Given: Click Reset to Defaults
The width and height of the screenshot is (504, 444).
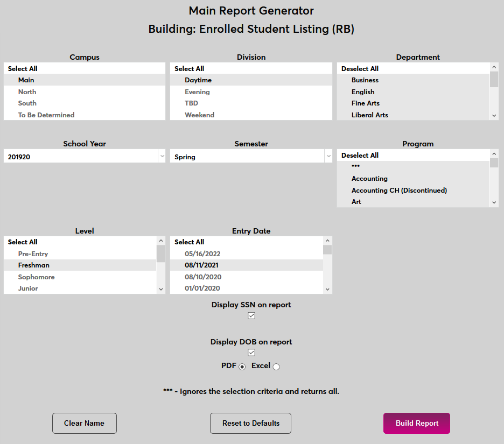Looking at the screenshot, I should 250,423.
